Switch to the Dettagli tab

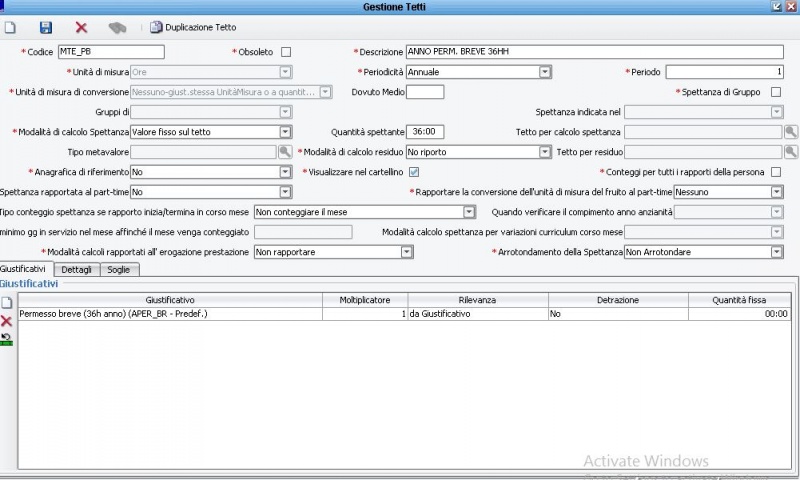pos(77,270)
